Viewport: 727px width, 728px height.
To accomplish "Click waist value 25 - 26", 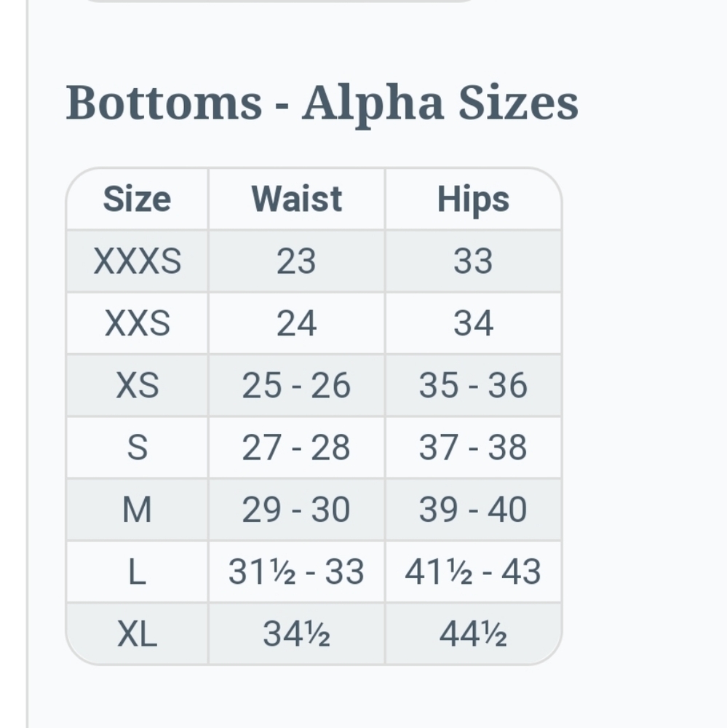I will coord(297,385).
